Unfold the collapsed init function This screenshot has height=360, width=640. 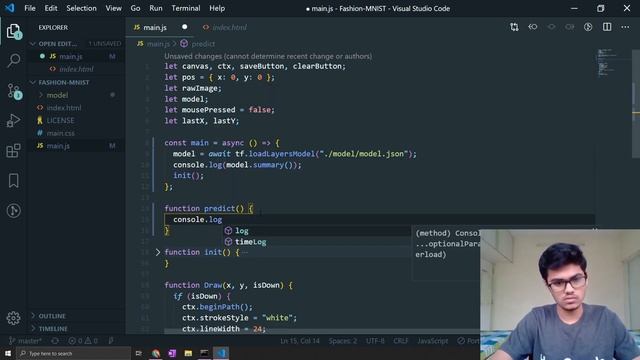[x=158, y=252]
